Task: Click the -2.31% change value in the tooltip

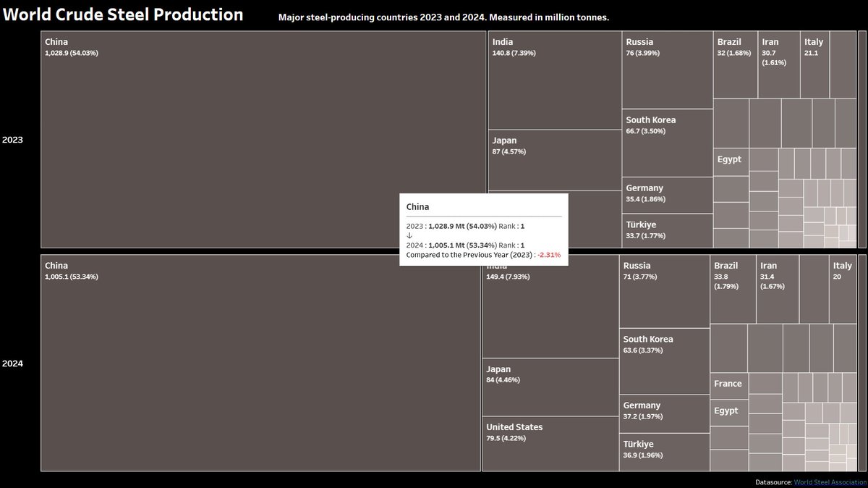Action: click(549, 255)
